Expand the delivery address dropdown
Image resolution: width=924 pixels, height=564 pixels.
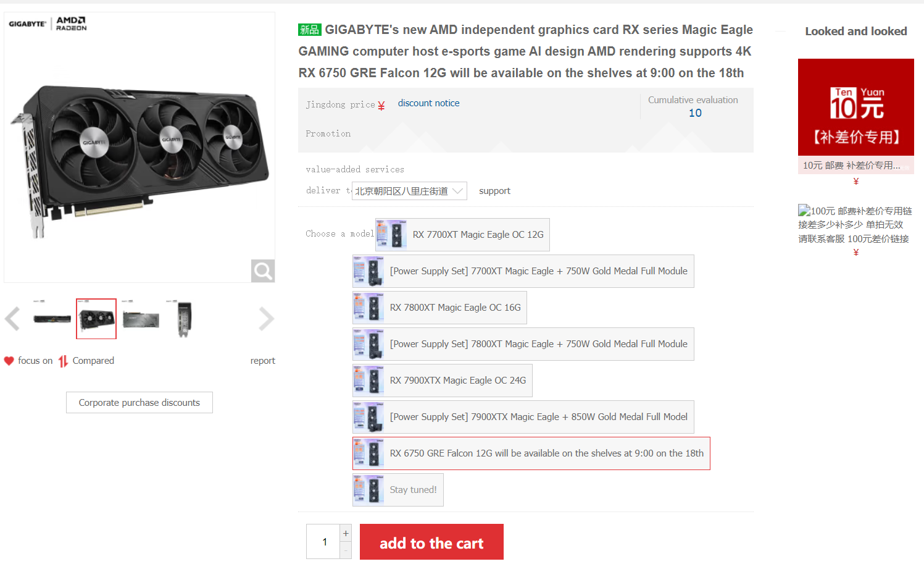pos(409,191)
